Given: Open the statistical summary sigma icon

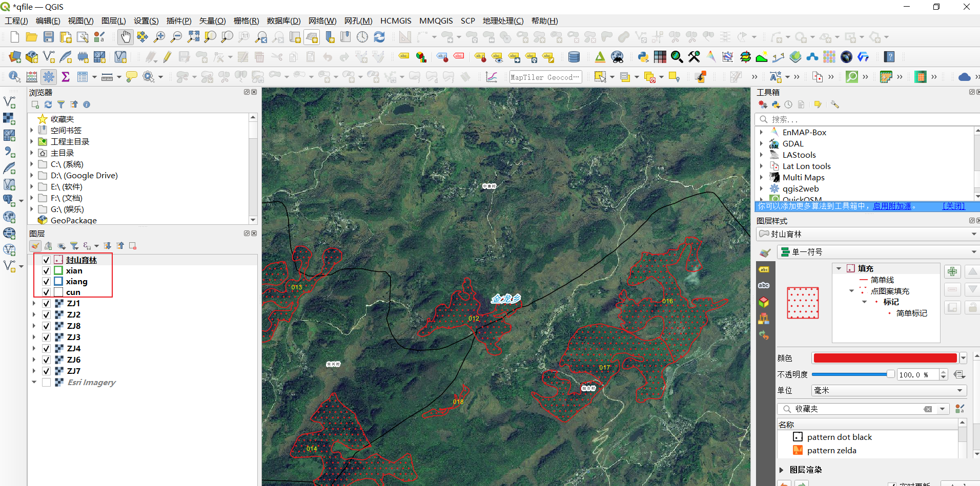Looking at the screenshot, I should click(66, 77).
